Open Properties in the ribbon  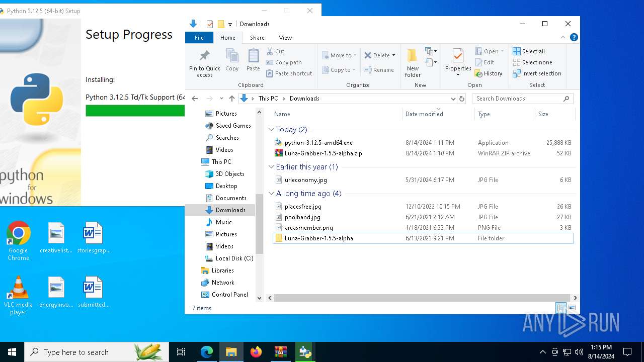[458, 62]
